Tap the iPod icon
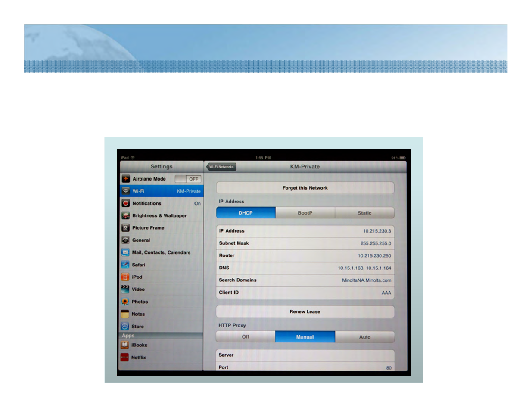This screenshot has height=411, width=532. [125, 277]
